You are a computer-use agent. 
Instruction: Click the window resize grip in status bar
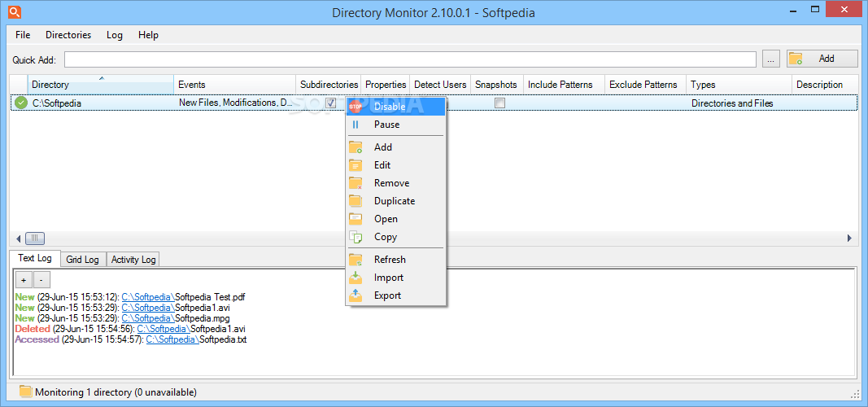[x=854, y=394]
